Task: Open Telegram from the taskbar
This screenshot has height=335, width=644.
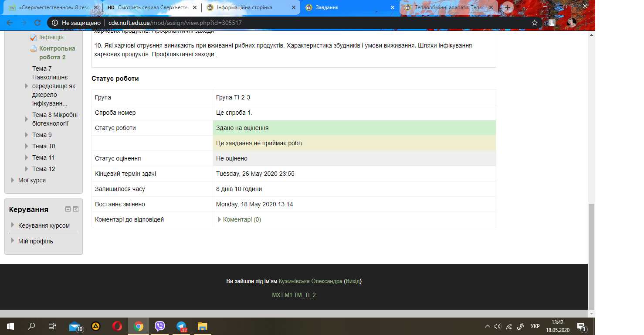Action: click(181, 326)
